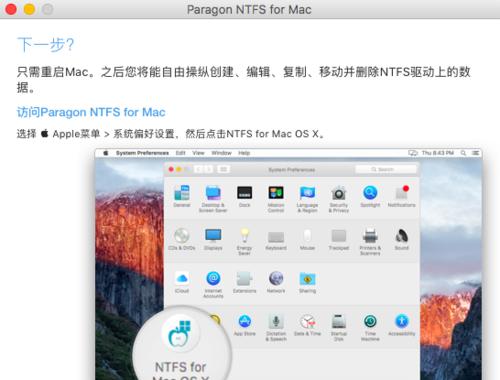The image size is (500, 380).
Task: Click the El Capitan tutorial screenshot image
Action: pos(289,264)
